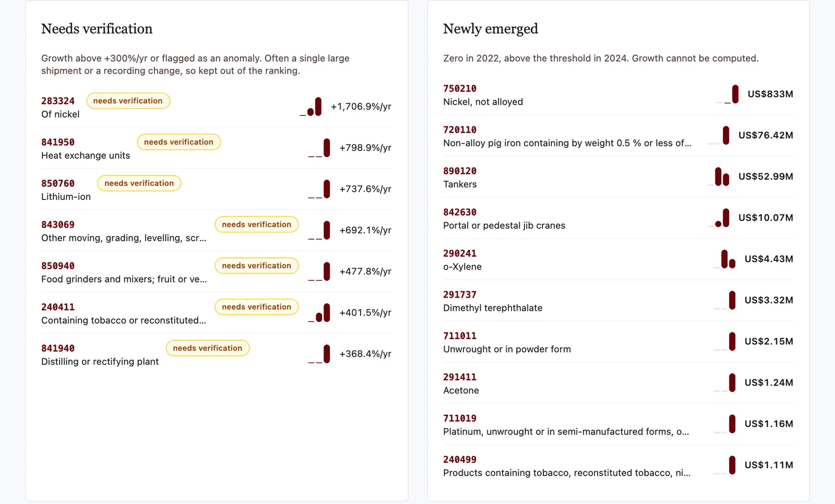Open product code 843069
The height and width of the screenshot is (504, 835).
click(58, 224)
